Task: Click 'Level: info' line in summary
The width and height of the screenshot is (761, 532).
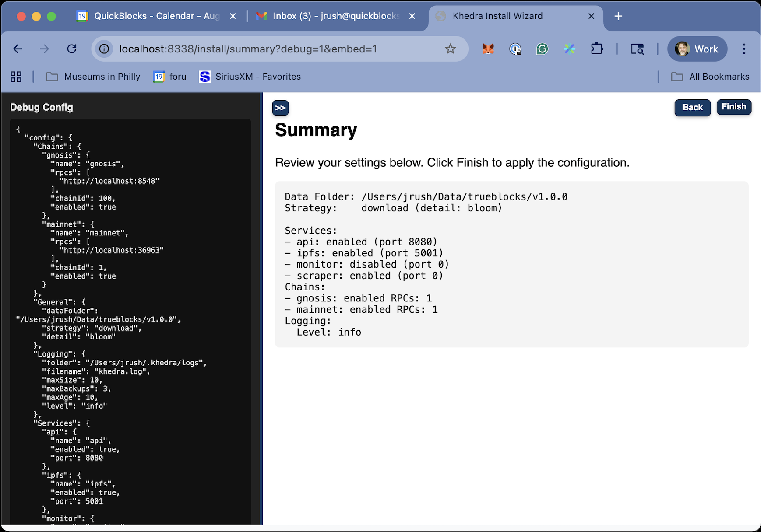Action: click(328, 332)
